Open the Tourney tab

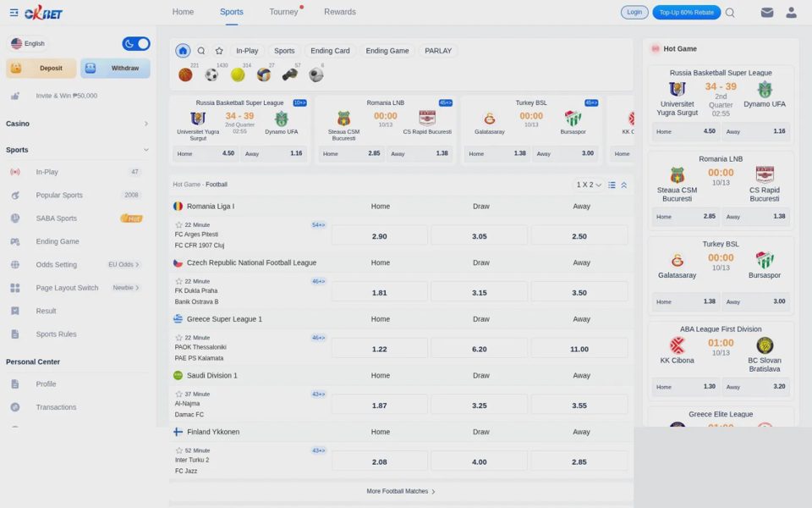pos(283,12)
